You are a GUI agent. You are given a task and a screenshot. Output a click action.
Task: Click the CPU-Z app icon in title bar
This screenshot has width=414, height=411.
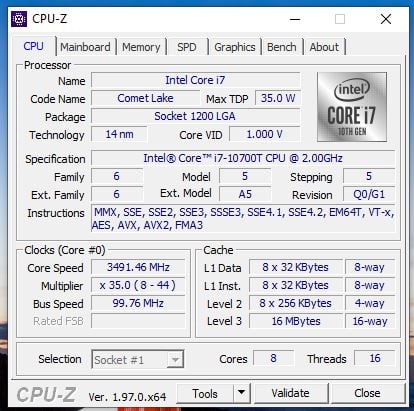19,19
